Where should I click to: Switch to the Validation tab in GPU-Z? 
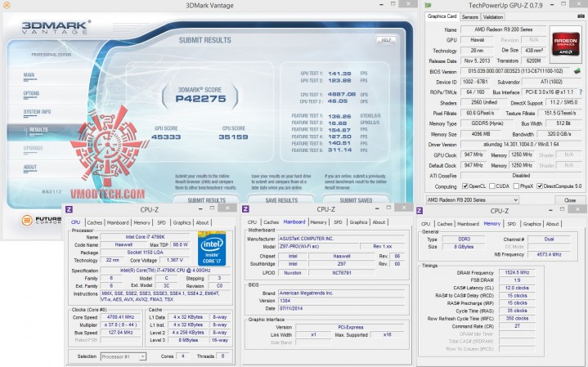point(493,17)
